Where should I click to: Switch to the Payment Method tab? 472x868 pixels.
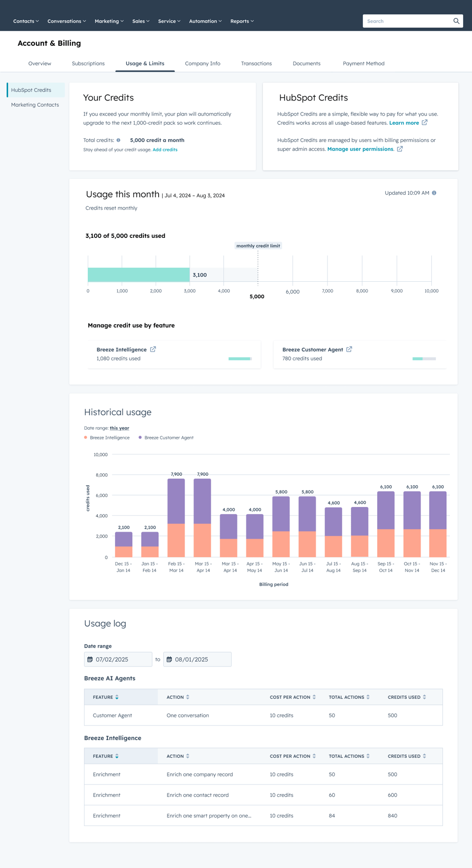point(363,63)
